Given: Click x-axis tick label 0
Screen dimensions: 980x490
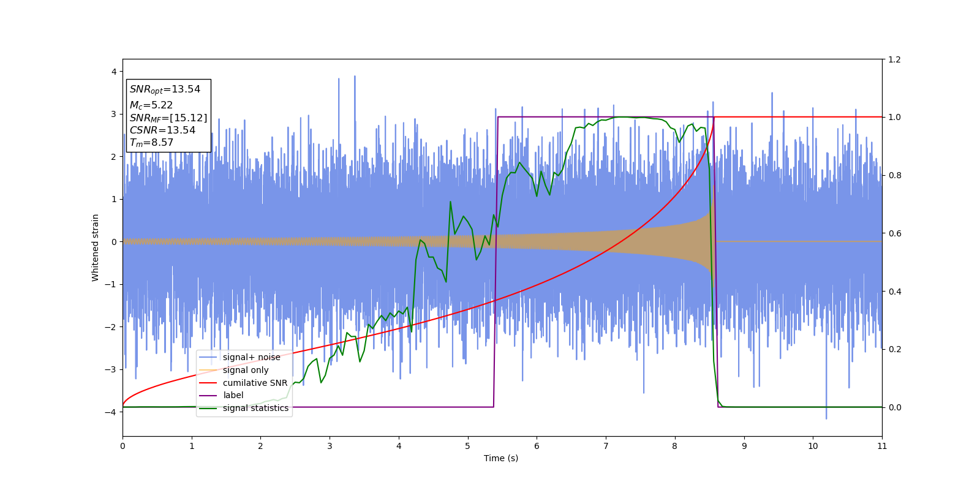Looking at the screenshot, I should tap(123, 446).
